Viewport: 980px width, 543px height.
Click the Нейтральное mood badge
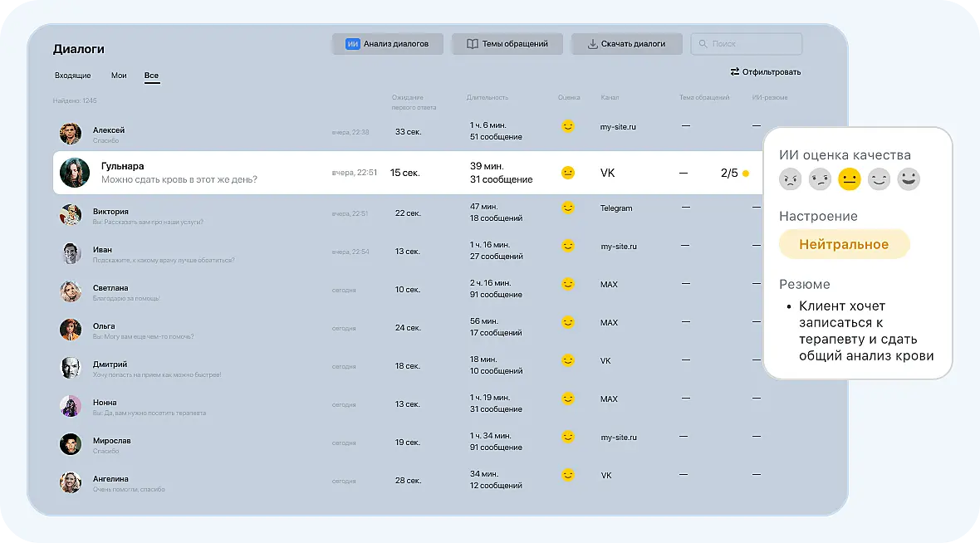click(x=844, y=244)
